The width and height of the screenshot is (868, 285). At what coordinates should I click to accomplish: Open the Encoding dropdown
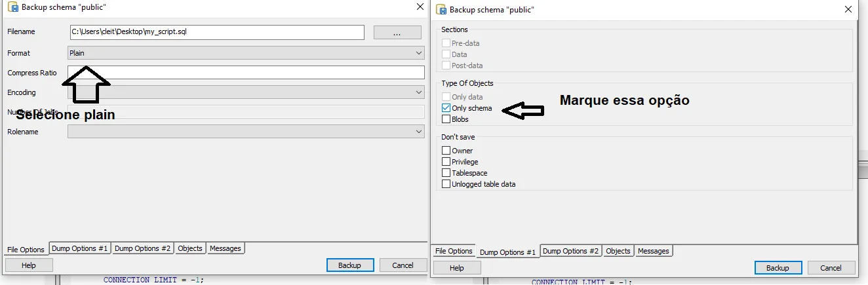coord(246,92)
